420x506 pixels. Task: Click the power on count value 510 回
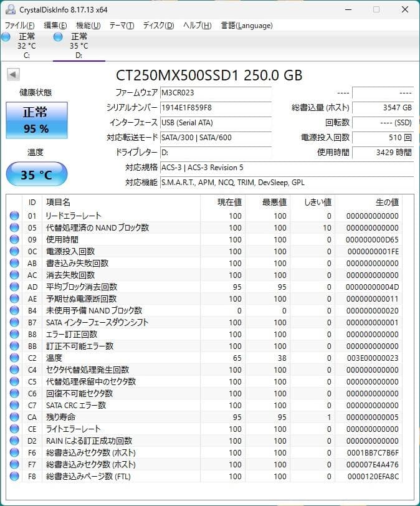[x=383, y=138]
